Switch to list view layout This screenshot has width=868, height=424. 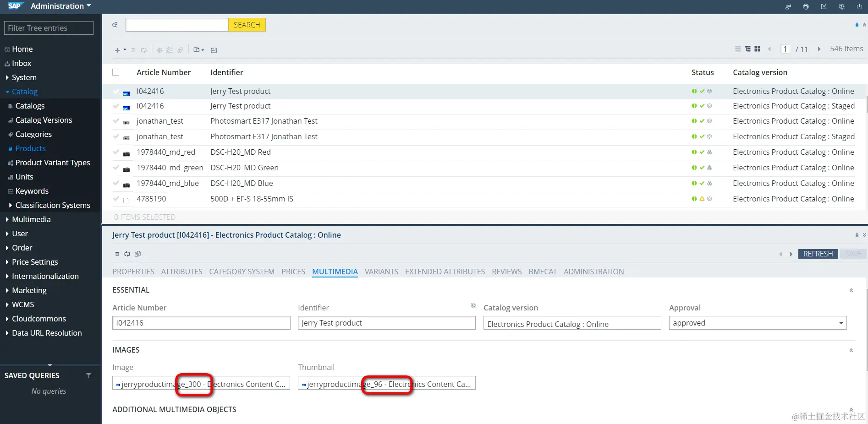[x=738, y=49]
